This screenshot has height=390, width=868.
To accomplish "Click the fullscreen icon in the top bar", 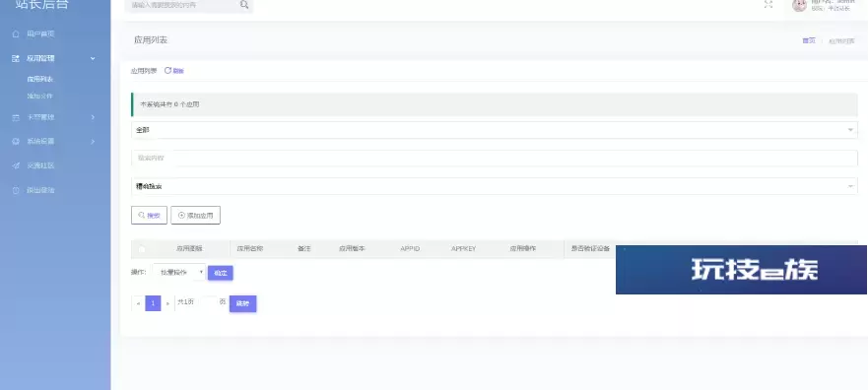I will coord(768,4).
